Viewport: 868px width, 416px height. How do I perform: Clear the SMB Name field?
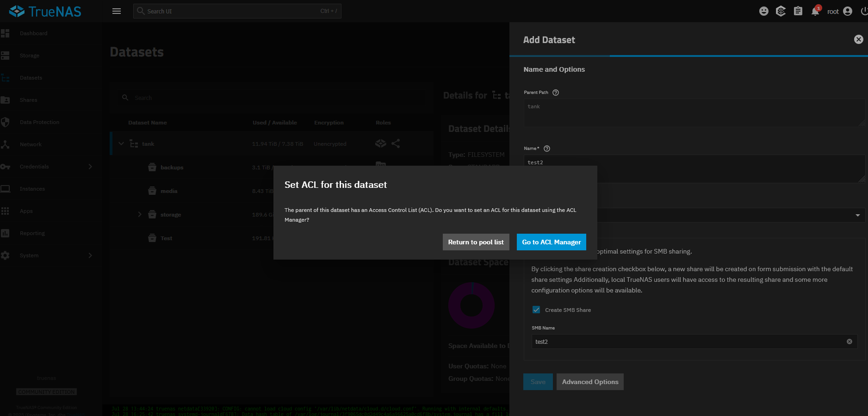coord(849,342)
